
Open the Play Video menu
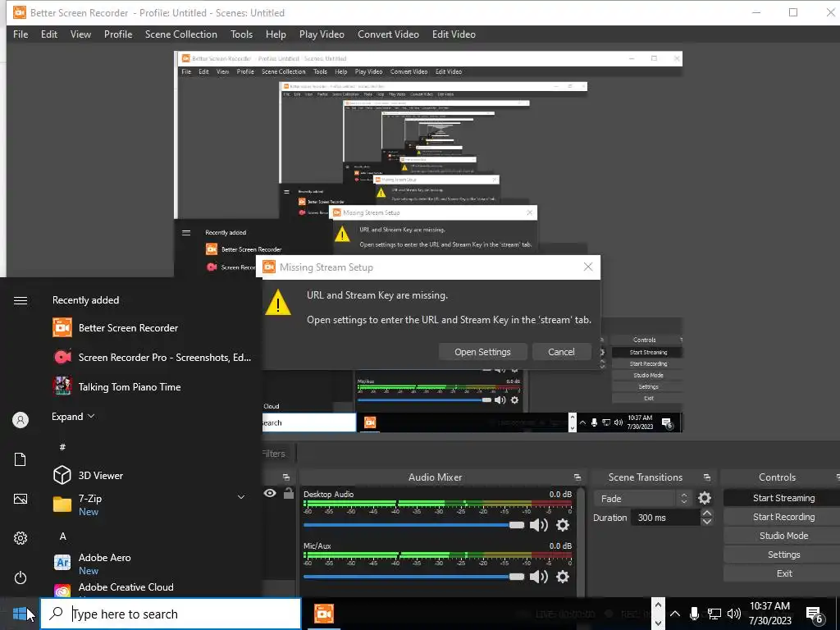322,34
